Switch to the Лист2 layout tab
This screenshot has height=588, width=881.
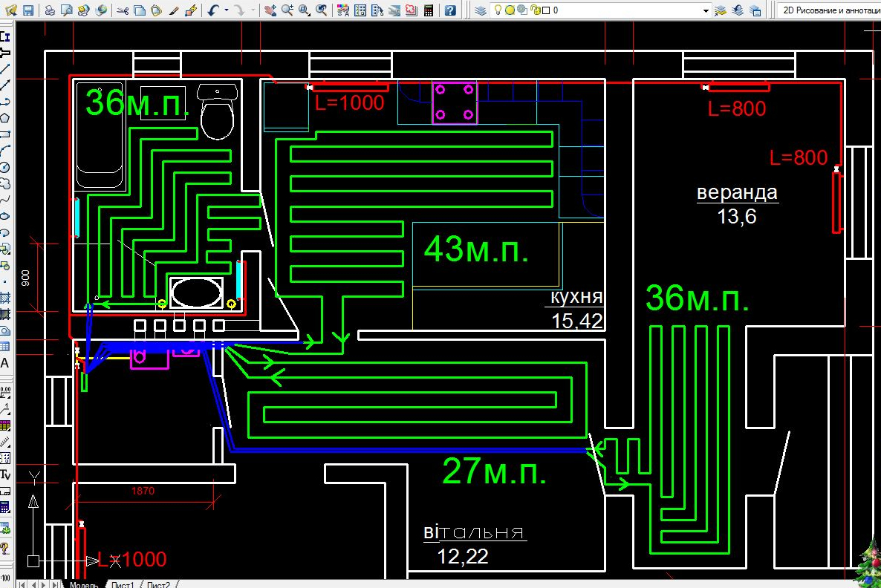coord(158,584)
